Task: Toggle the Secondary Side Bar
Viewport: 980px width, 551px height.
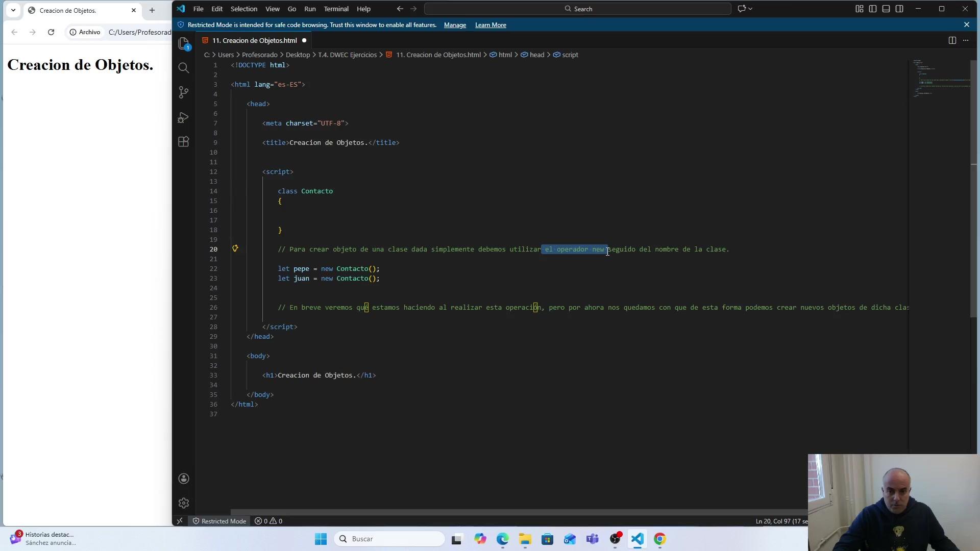Action: [x=899, y=9]
